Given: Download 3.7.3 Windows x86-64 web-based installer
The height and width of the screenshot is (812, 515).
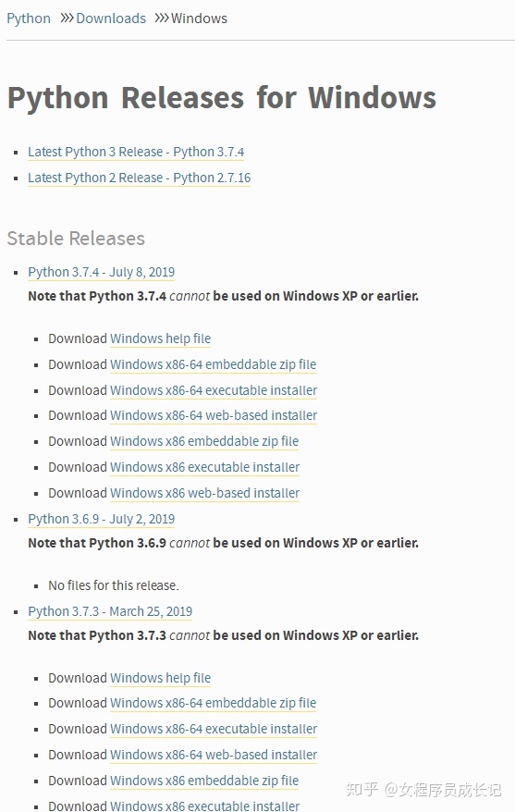Looking at the screenshot, I should pos(214,755).
